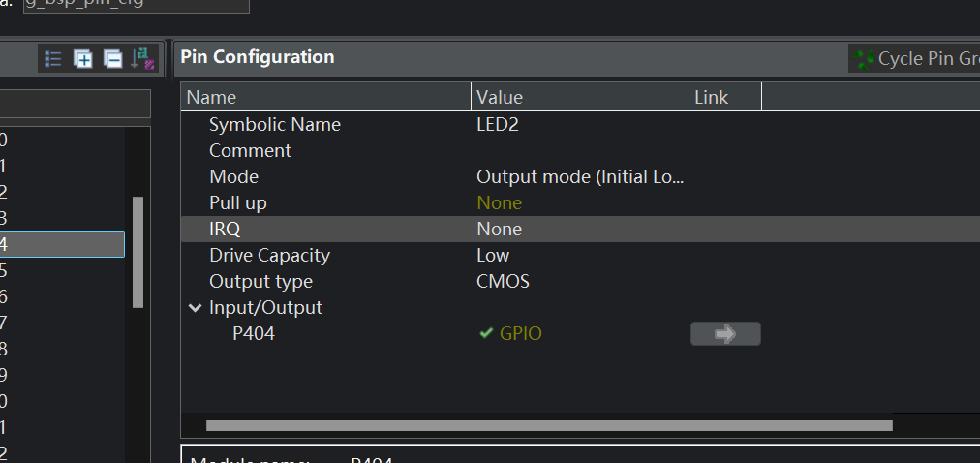Screen dimensions: 980x463
Task: Select the IRQ property row label
Action: [225, 230]
